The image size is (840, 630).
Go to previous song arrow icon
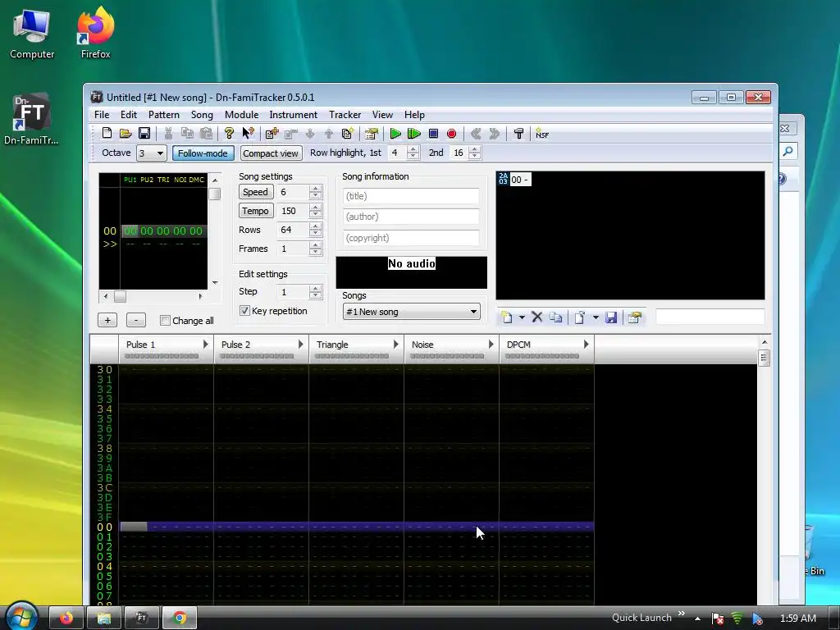tap(475, 134)
